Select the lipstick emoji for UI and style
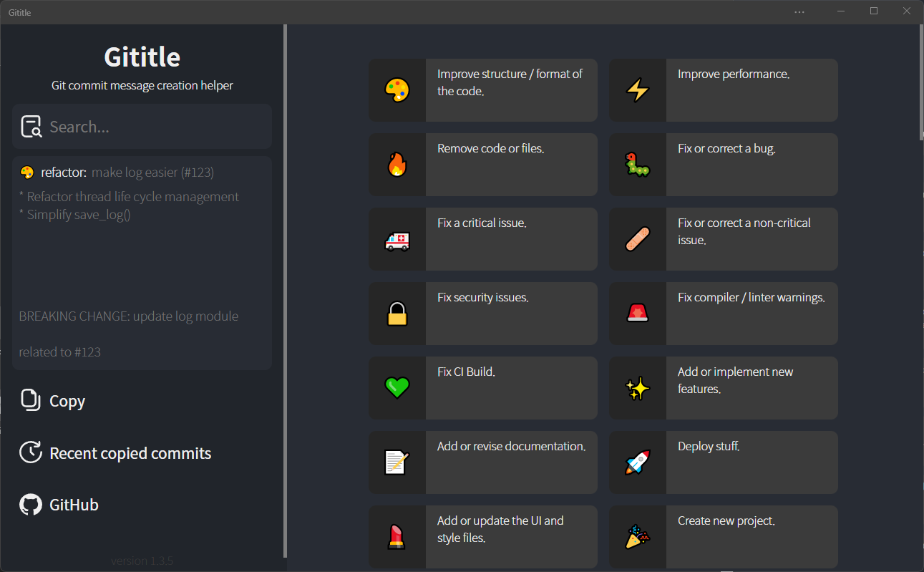The height and width of the screenshot is (572, 924). (x=397, y=537)
